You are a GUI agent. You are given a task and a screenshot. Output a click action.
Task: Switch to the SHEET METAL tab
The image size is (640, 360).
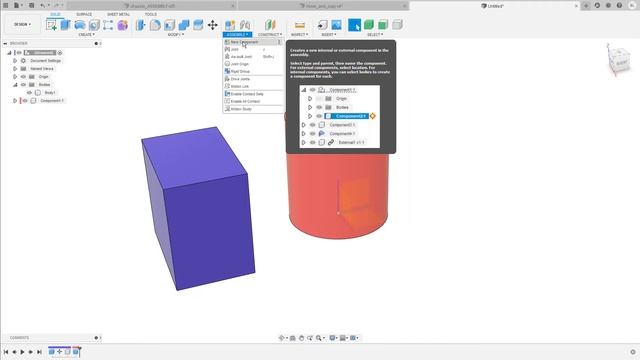118,14
